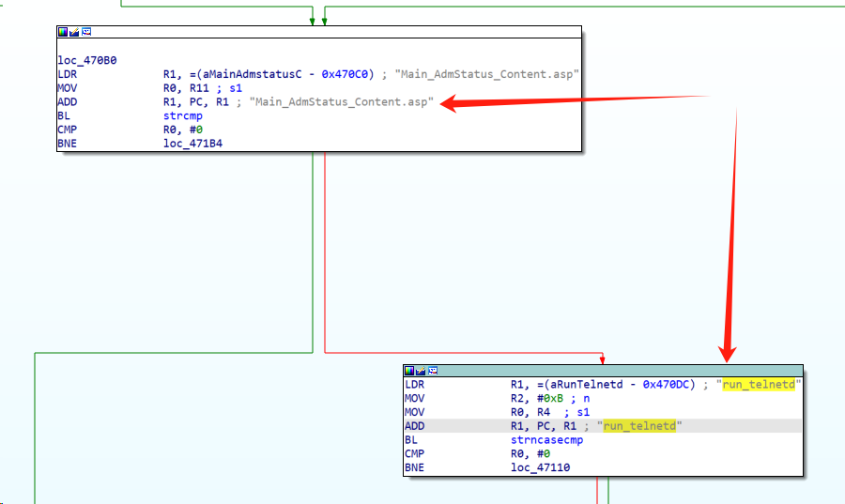845x504 pixels.
Task: Jump to loc_471B4 branch target
Action: [x=192, y=144]
